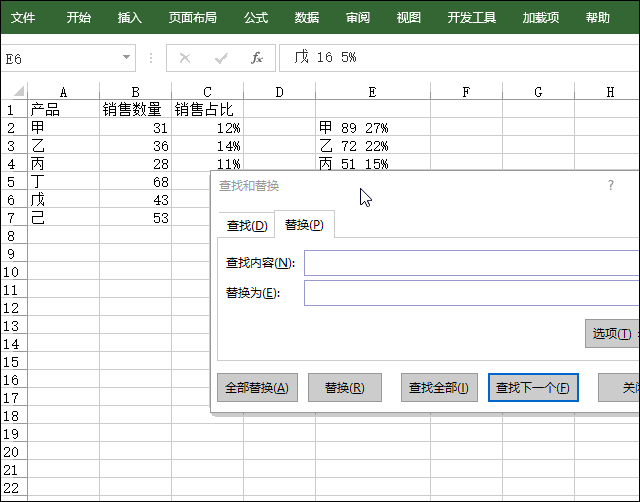Click cell B7 value 53
640x502 pixels.
136,218
